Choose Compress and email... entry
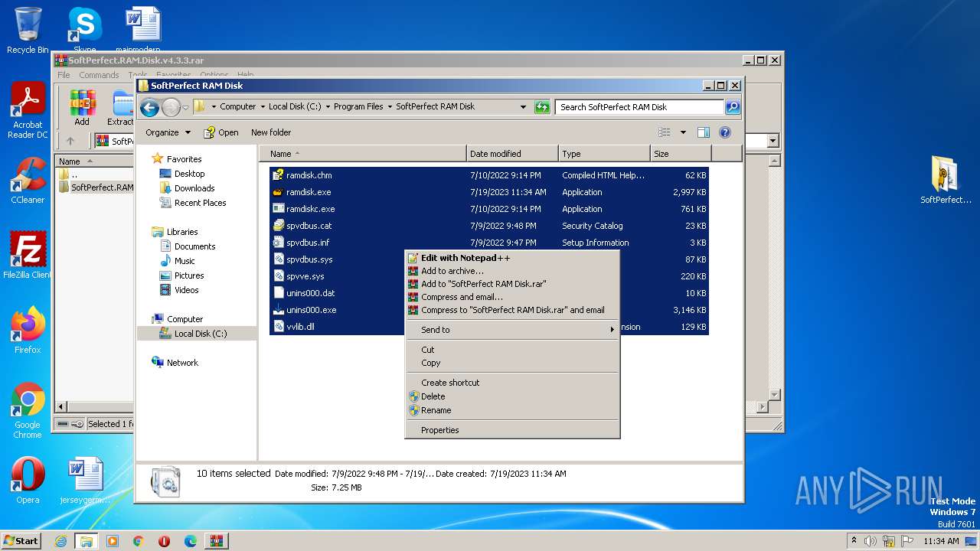This screenshot has height=551, width=980. tap(511, 297)
